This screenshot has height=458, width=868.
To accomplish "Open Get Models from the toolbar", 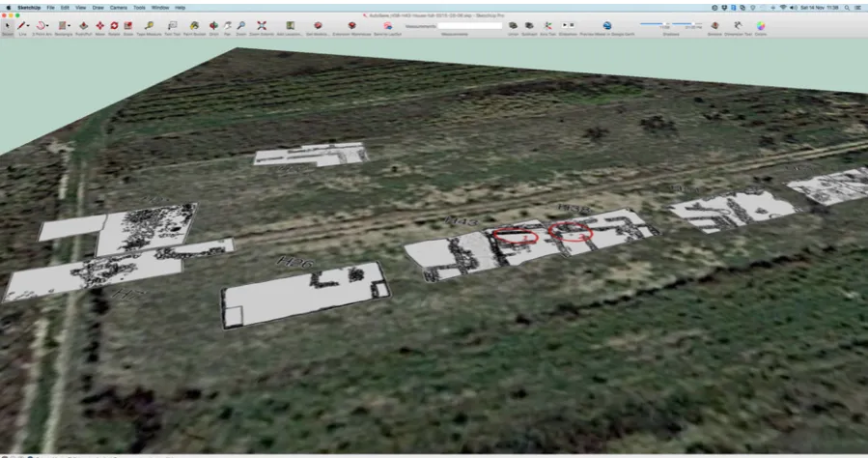I will (318, 25).
